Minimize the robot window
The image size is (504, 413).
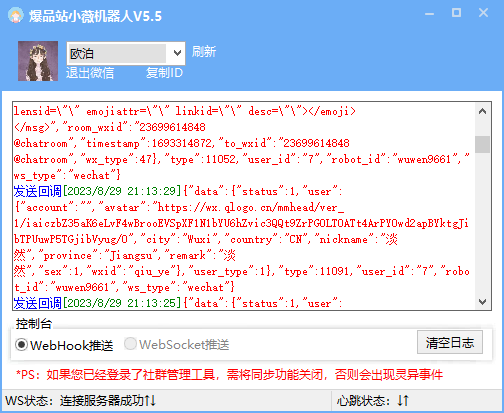tap(429, 14)
